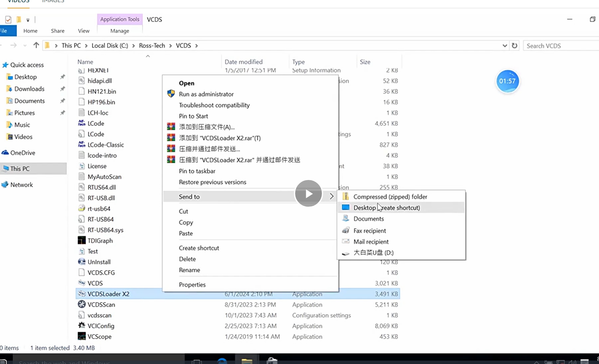Click the new folder icon in quick access toolbar
Image resolution: width=599 pixels, height=364 pixels.
point(19,20)
